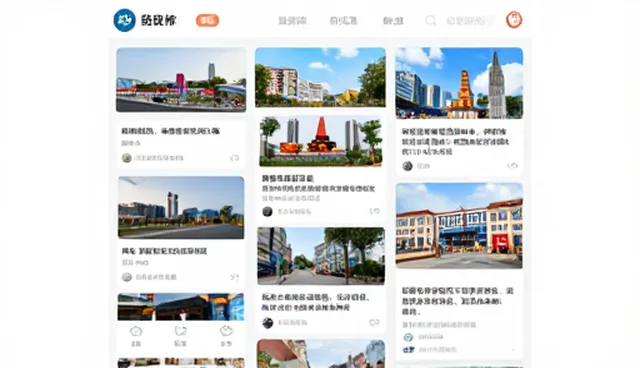Click the chat bubble icon under market stalls photo

(180, 331)
